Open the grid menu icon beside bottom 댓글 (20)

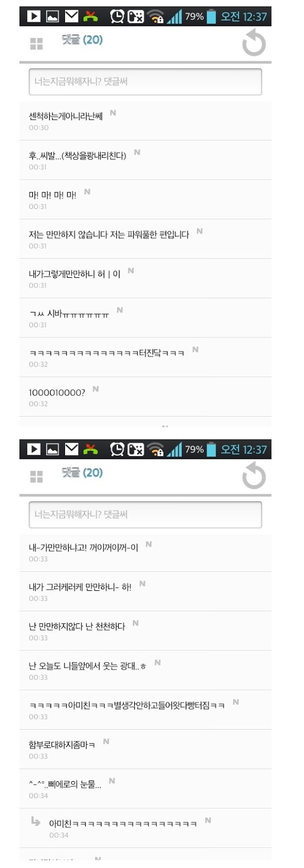click(36, 477)
